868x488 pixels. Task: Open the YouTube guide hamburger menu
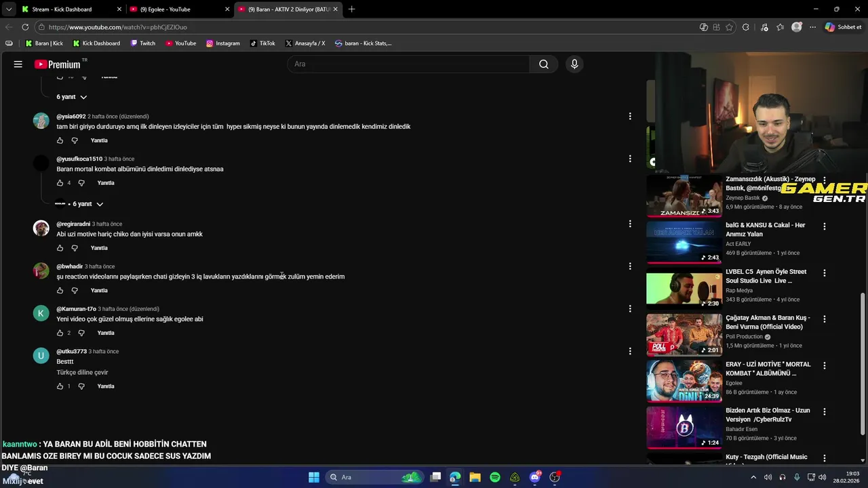pos(18,64)
